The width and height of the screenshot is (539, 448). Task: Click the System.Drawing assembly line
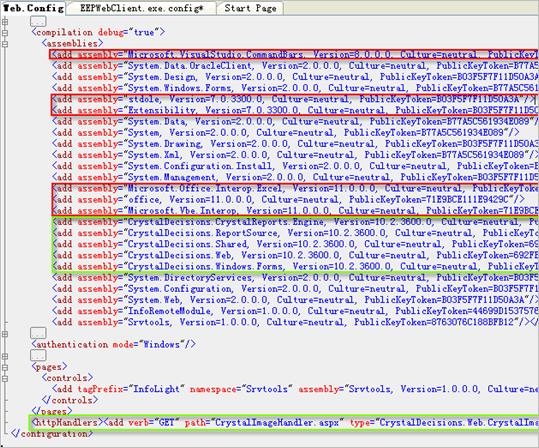295,144
